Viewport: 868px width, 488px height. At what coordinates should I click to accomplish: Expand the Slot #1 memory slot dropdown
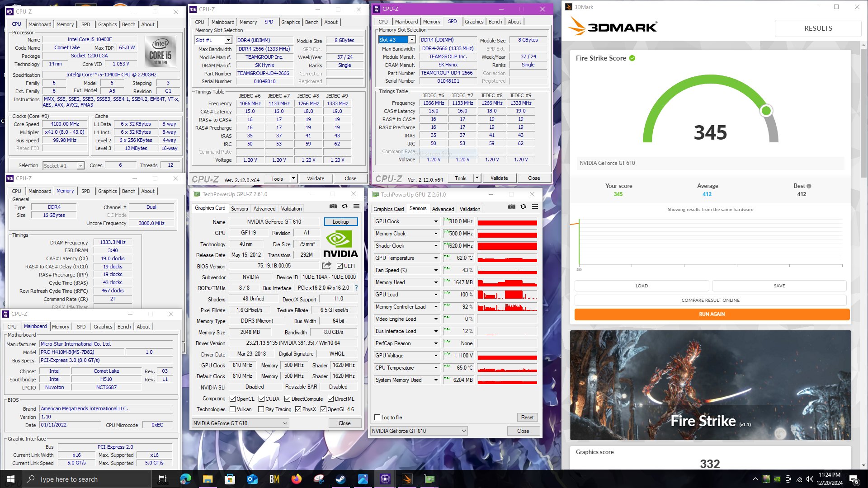(x=228, y=40)
